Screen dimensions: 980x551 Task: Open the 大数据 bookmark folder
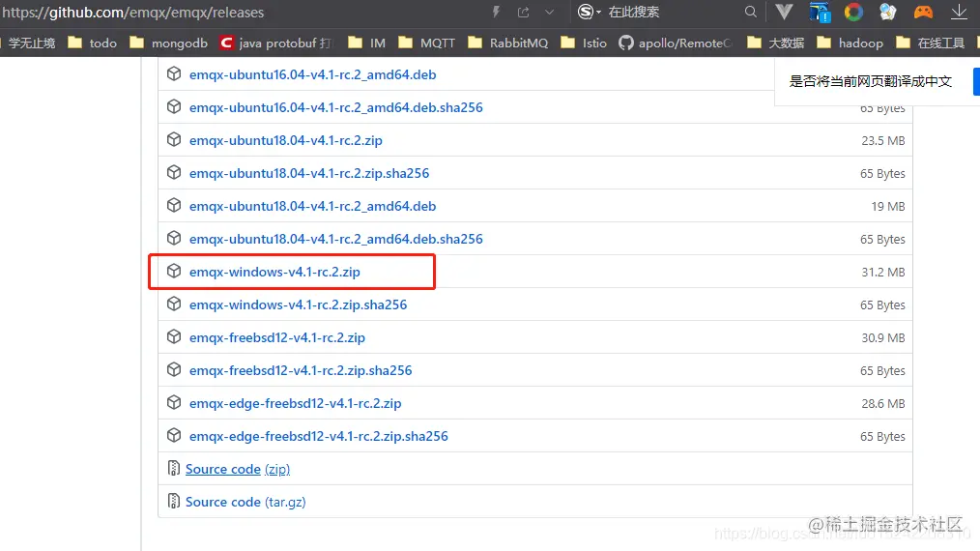(776, 43)
